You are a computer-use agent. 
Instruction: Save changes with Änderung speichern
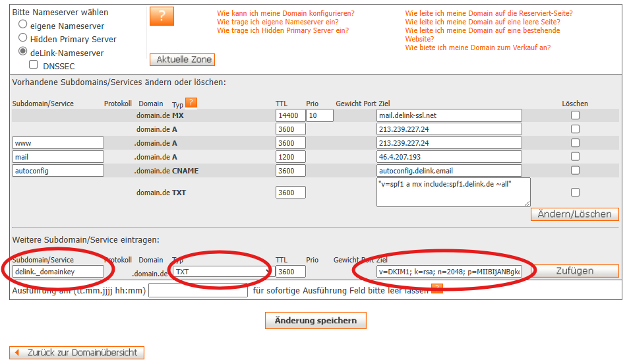tap(315, 320)
